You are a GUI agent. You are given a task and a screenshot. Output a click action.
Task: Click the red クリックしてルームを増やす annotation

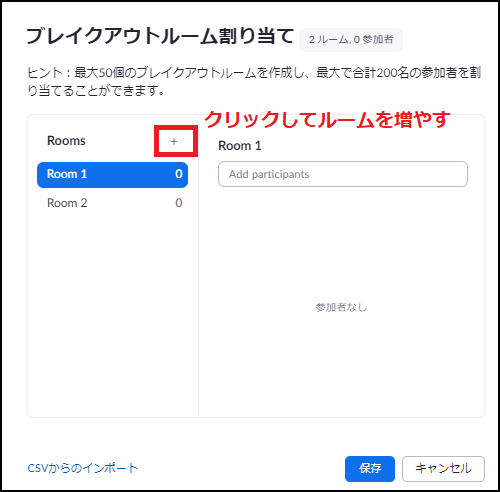[327, 119]
